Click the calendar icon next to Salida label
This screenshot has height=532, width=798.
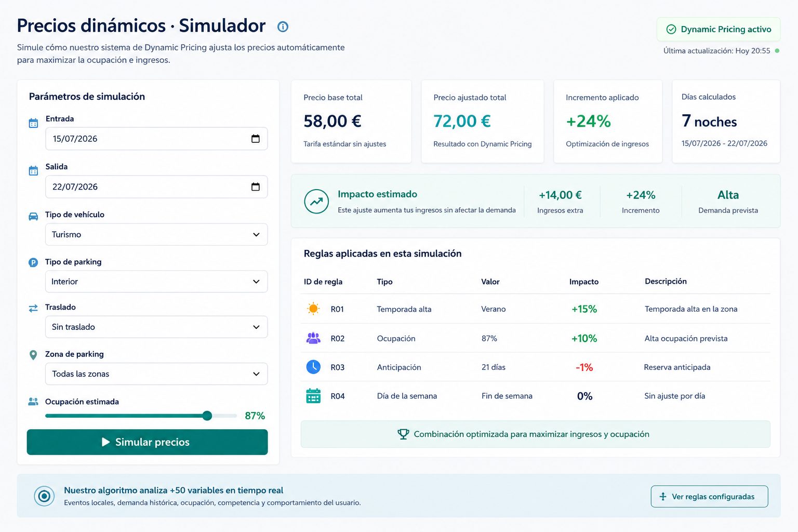pyautogui.click(x=33, y=171)
